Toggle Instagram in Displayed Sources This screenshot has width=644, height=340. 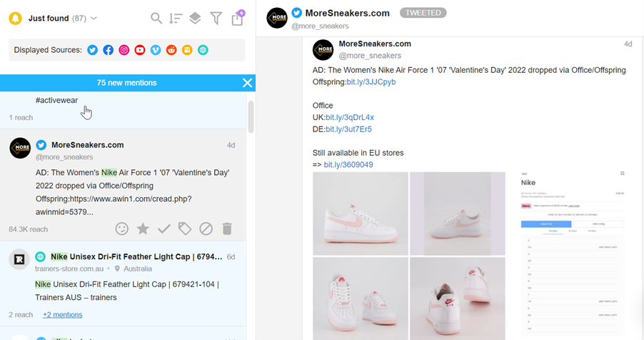click(124, 50)
